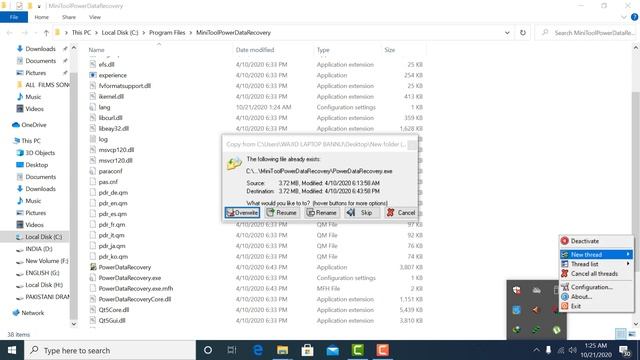Screen dimensions: 640x360
Task: Select INDIA (D:) drive in sidebar
Action: 39,249
